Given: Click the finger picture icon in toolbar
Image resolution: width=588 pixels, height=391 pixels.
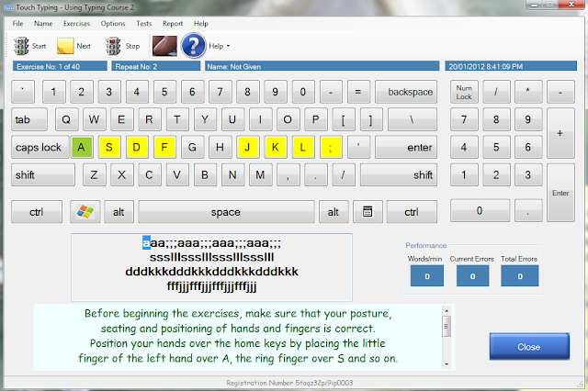Looking at the screenshot, I should tap(164, 46).
